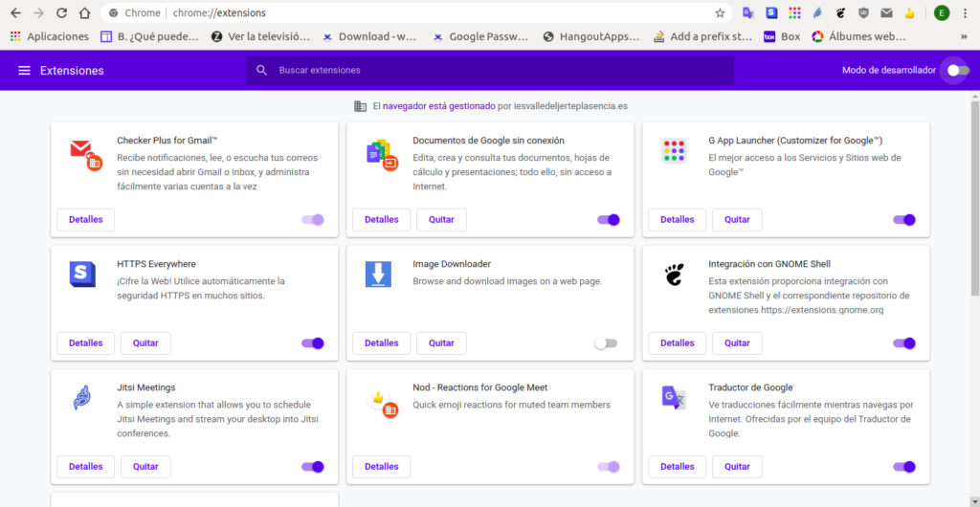Click GNOME footprint toolbar extension icon
Viewport: 980px width, 507px height.
(x=840, y=12)
